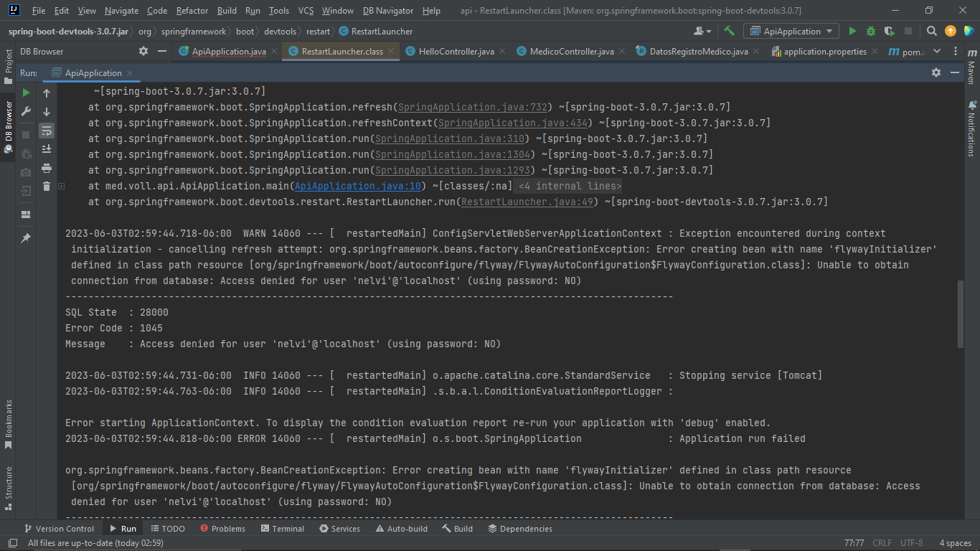The width and height of the screenshot is (980, 551).
Task: Open the DB Navigator menu
Action: pyautogui.click(x=388, y=11)
